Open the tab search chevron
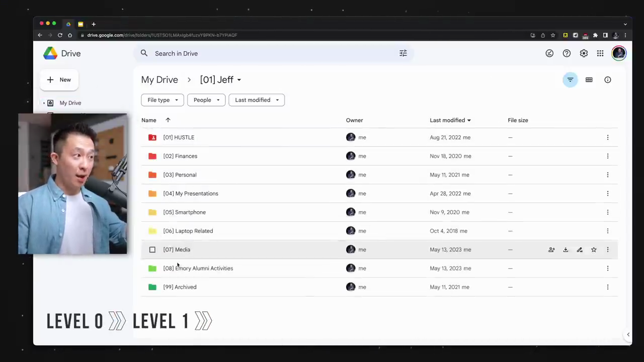644x362 pixels. (625, 24)
